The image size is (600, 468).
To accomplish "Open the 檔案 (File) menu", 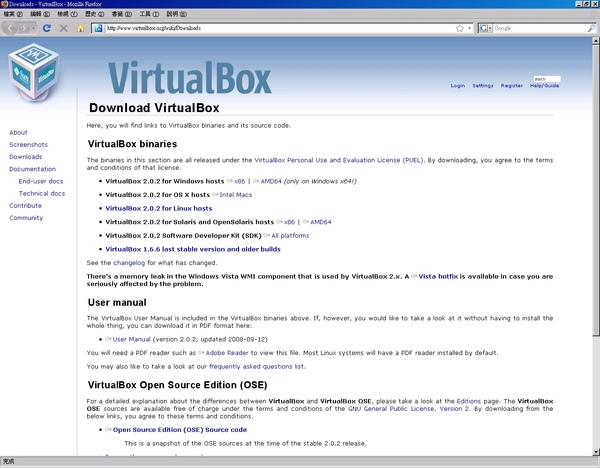I will pyautogui.click(x=13, y=14).
